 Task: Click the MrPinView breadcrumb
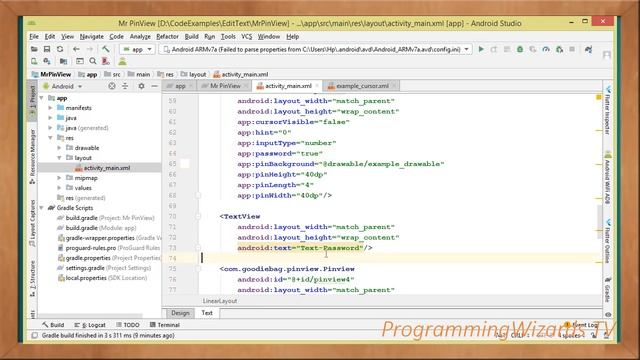(x=51, y=74)
